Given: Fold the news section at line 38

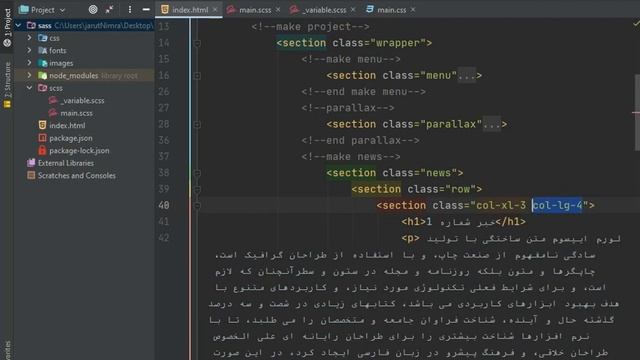Looking at the screenshot, I should click(x=197, y=173).
